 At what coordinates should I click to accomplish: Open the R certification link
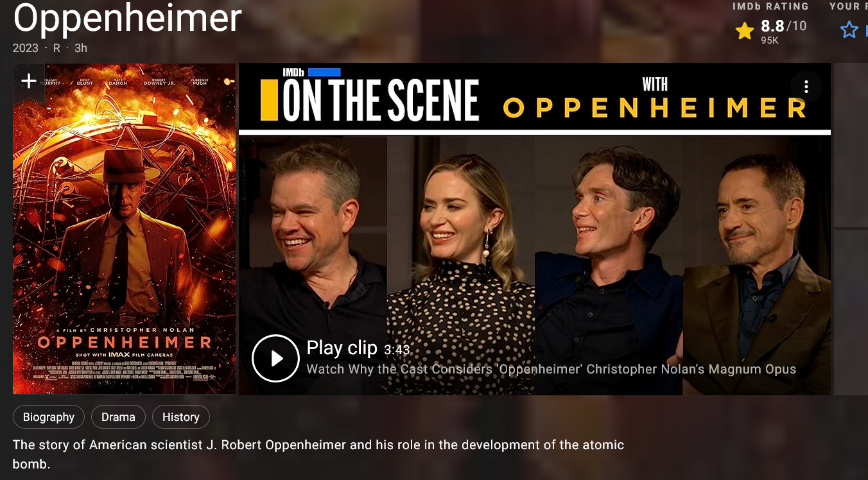(x=56, y=48)
